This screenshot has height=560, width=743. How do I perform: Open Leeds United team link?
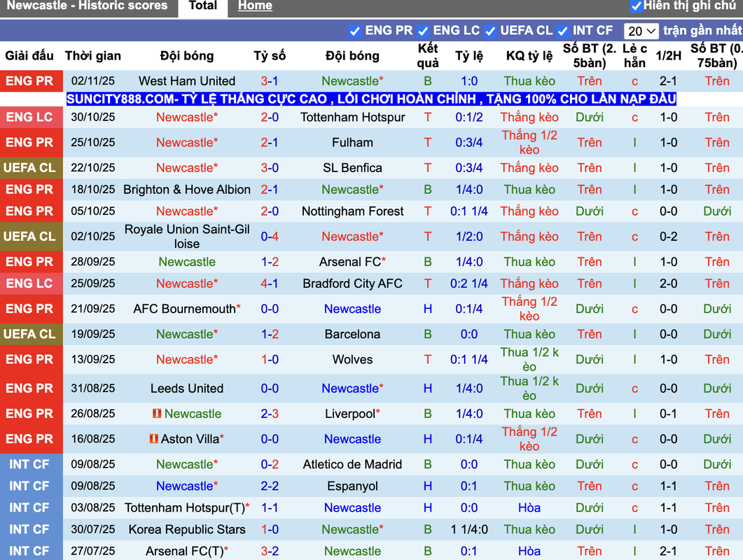(x=187, y=388)
